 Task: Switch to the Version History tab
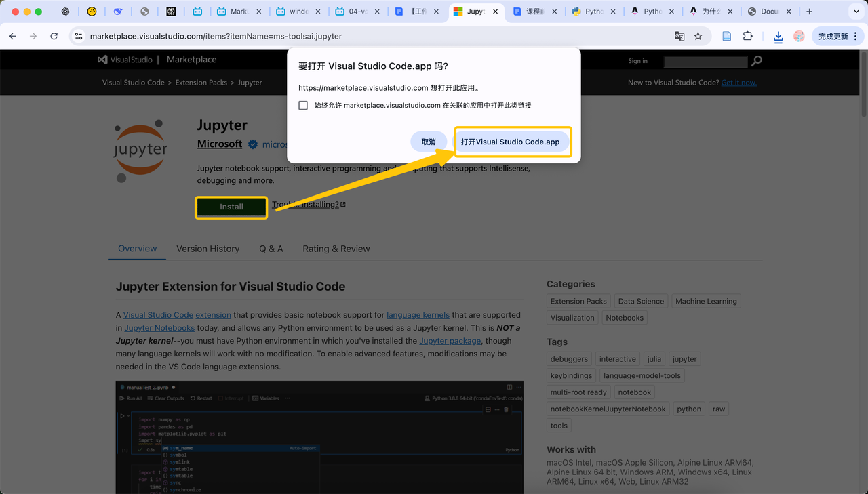tap(208, 249)
